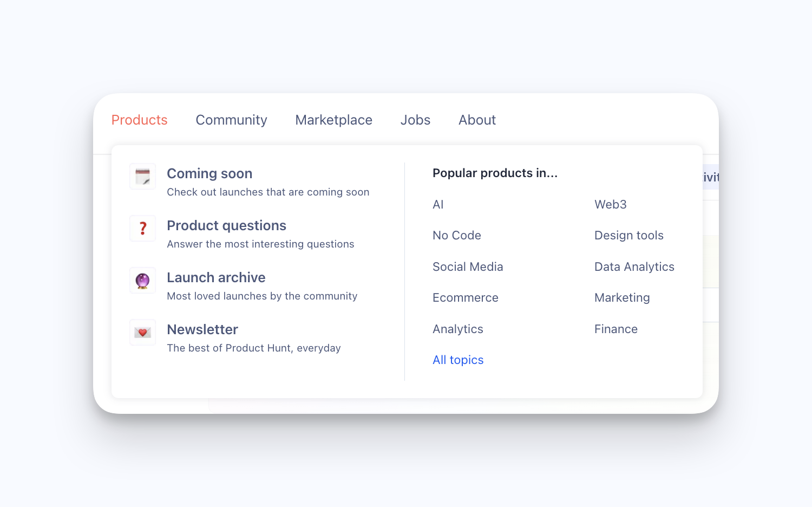Open the Newsletter heading link
The width and height of the screenshot is (812, 507).
pyautogui.click(x=202, y=329)
